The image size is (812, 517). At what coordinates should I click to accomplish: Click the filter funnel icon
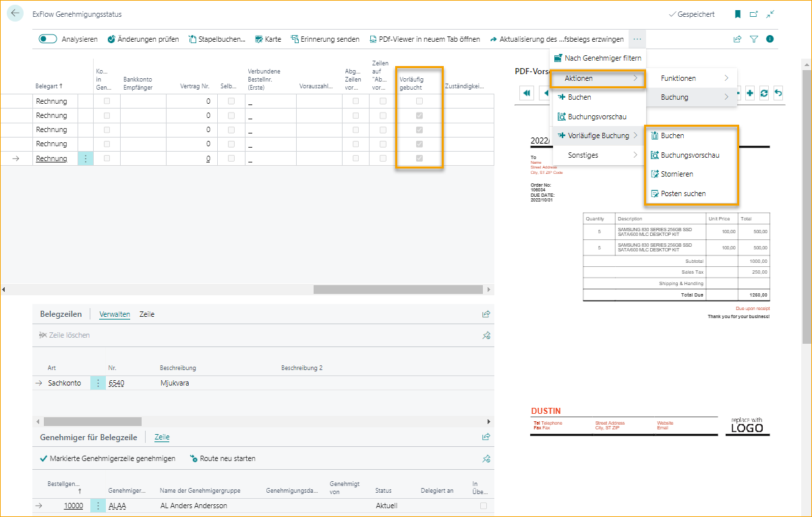click(754, 39)
